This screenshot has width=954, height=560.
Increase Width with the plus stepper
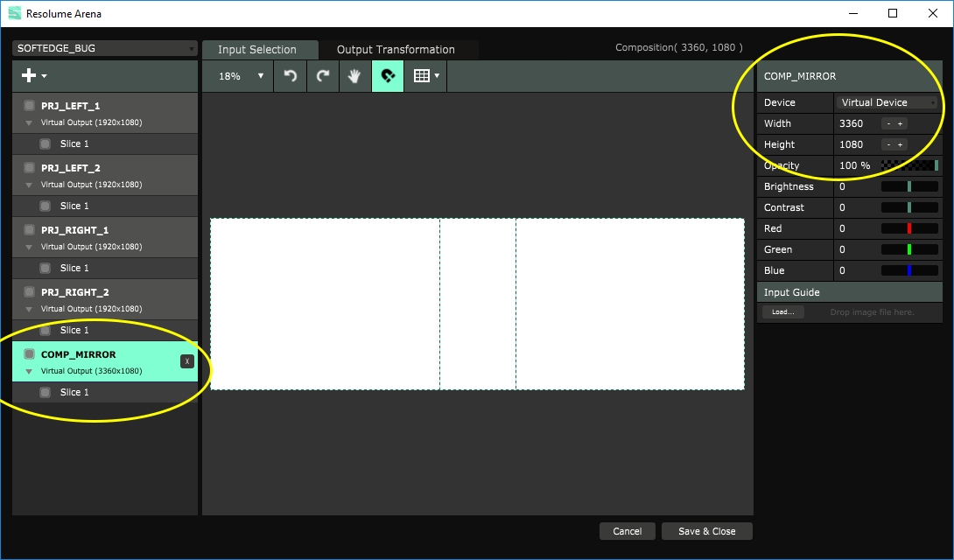[x=900, y=124]
